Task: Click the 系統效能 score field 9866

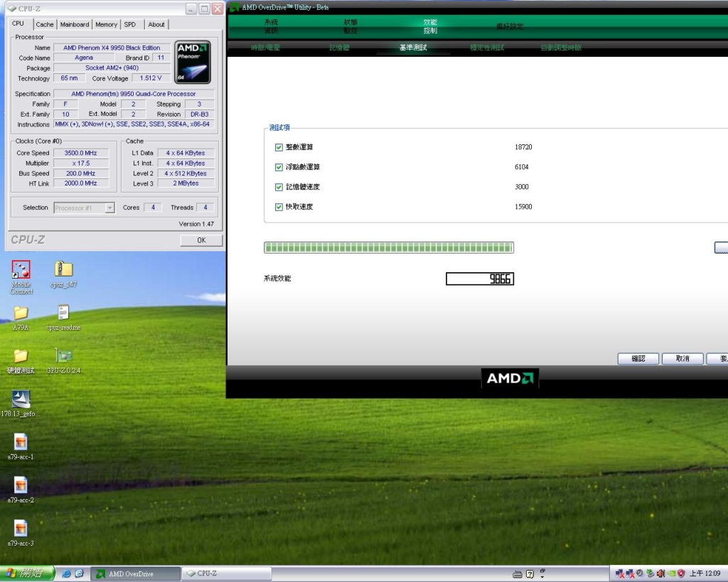Action: [480, 279]
